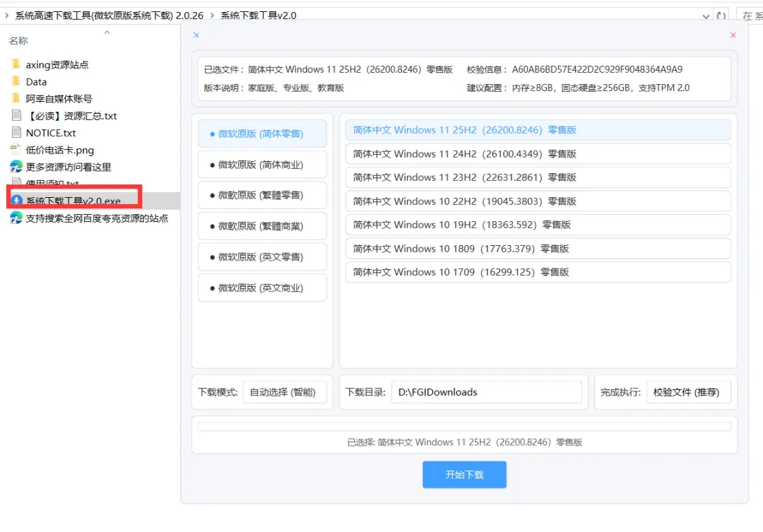This screenshot has width=763, height=532.
Task: Open the 完成执行 校验文件 (推荐) dropdown
Action: [x=689, y=392]
